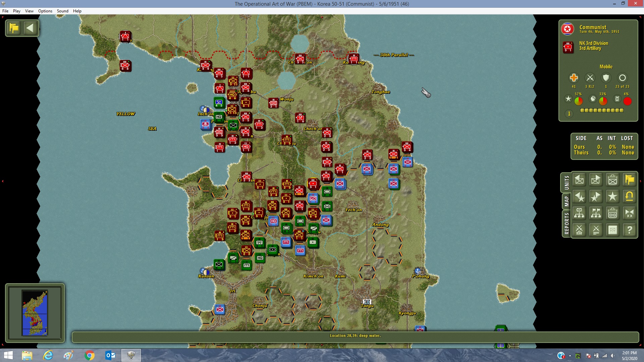Click the fuel can supply icon

(617, 99)
